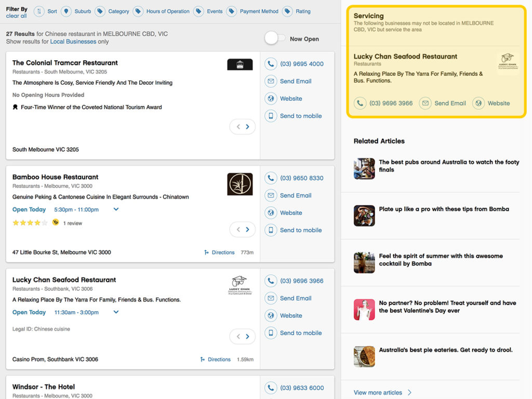This screenshot has width=532, height=399.
Task: Click the clear all filters link
Action: (16, 16)
